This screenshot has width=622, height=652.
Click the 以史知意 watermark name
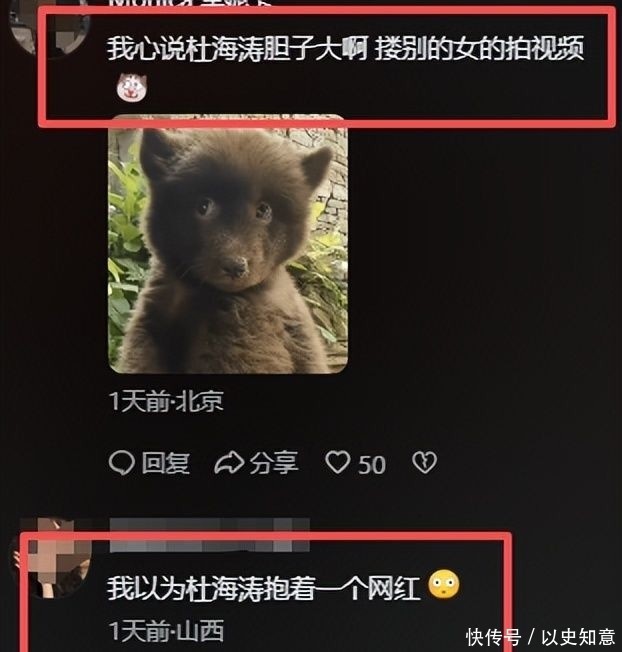[x=578, y=637]
